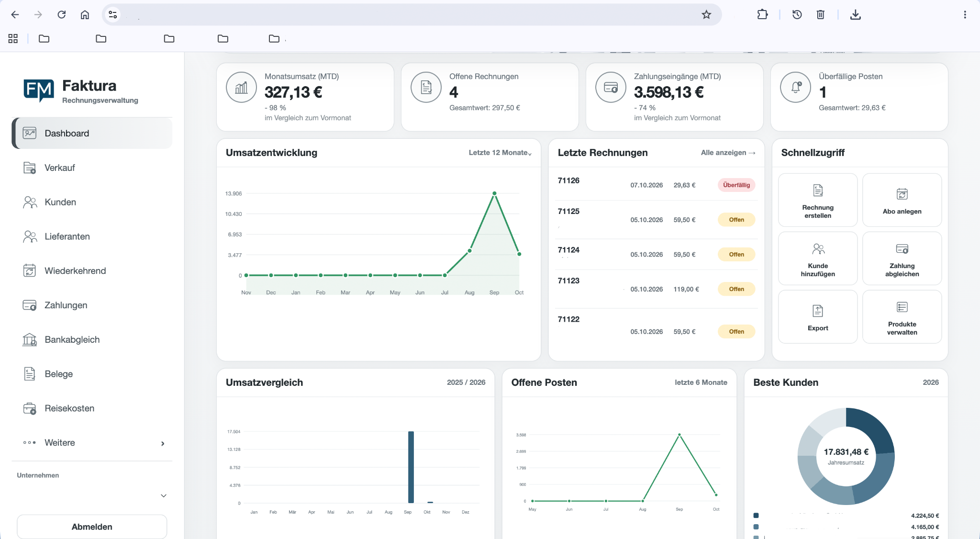Click Alle anzeigen link

coord(728,153)
